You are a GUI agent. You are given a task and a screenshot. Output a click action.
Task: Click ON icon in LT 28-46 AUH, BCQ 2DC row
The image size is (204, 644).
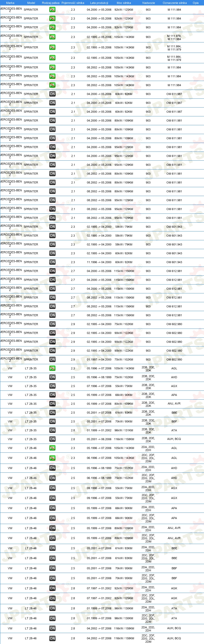pyautogui.click(x=52, y=638)
